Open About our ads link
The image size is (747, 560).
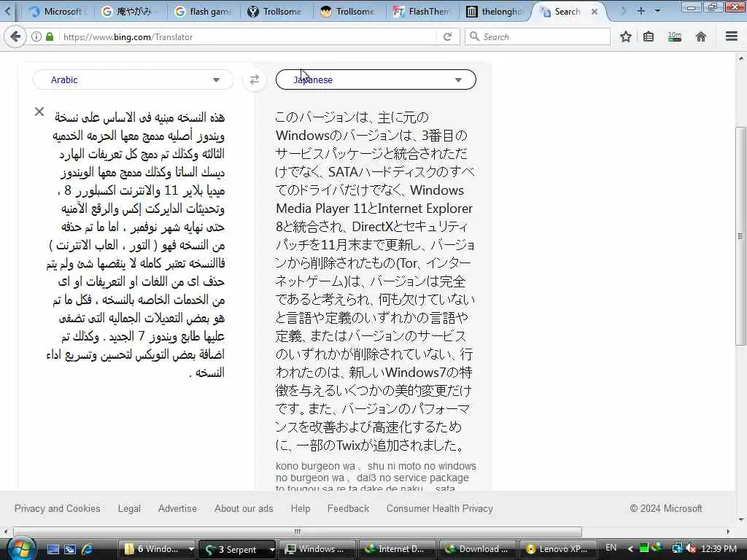244,508
